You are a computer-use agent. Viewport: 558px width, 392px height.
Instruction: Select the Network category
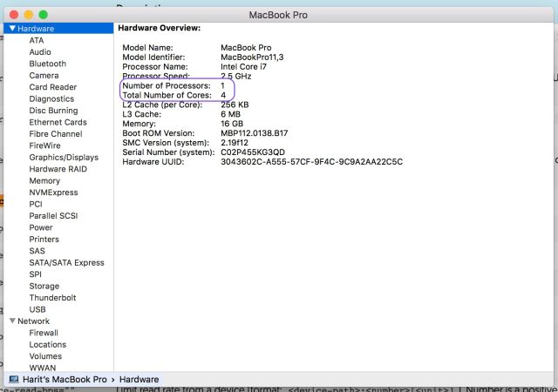pos(33,321)
